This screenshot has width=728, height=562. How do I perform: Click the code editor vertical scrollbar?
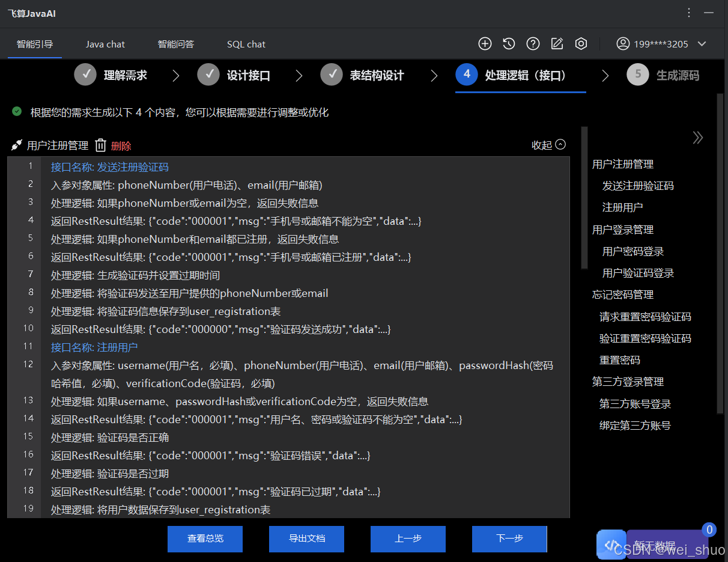pos(584,198)
